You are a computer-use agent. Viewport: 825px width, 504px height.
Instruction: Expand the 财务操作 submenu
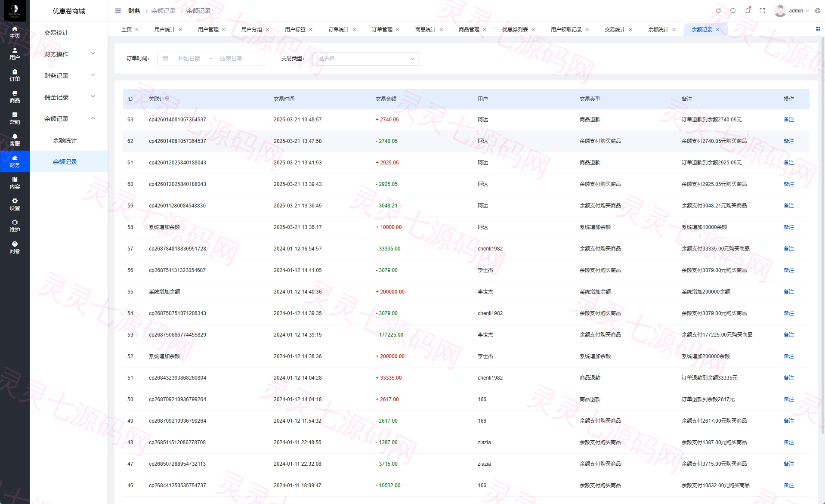point(69,54)
